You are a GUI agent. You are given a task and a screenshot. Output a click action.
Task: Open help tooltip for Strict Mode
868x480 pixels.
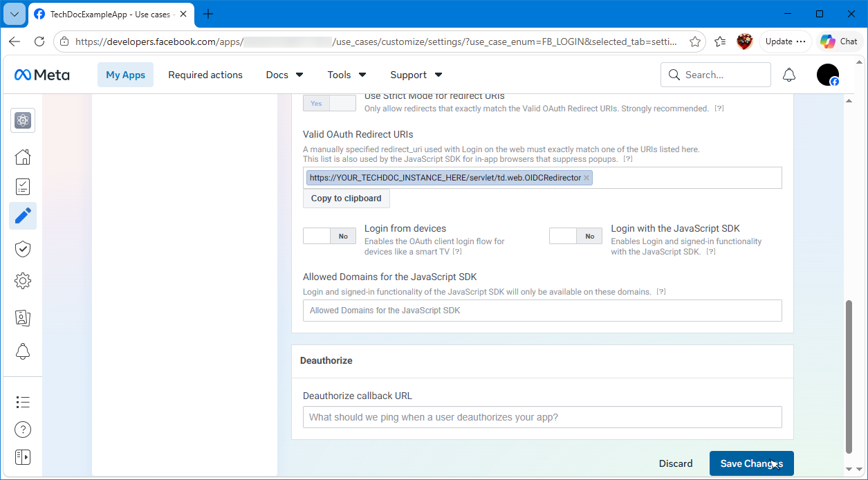pyautogui.click(x=719, y=109)
